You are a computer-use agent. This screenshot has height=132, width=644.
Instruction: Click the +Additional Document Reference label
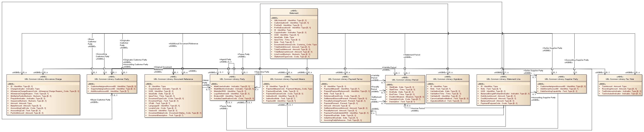(x=184, y=44)
